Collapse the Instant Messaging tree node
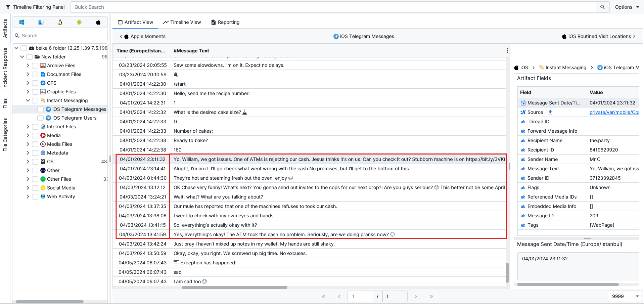 tap(28, 100)
